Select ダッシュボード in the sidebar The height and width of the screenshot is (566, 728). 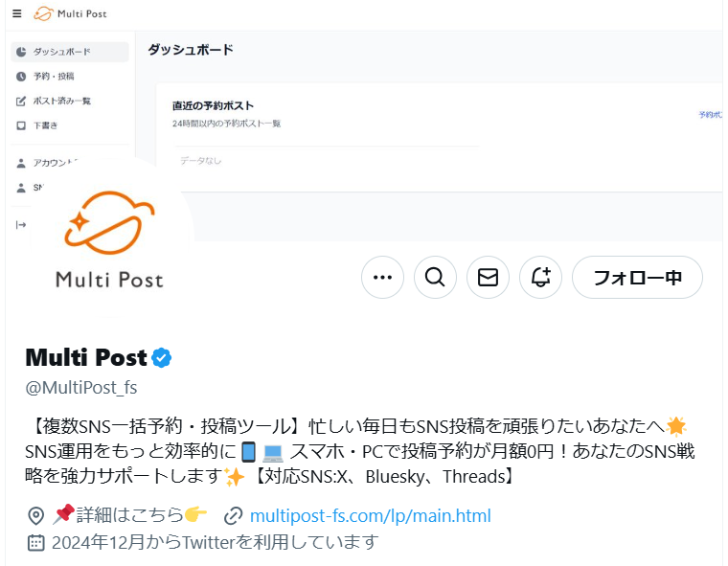(70, 52)
